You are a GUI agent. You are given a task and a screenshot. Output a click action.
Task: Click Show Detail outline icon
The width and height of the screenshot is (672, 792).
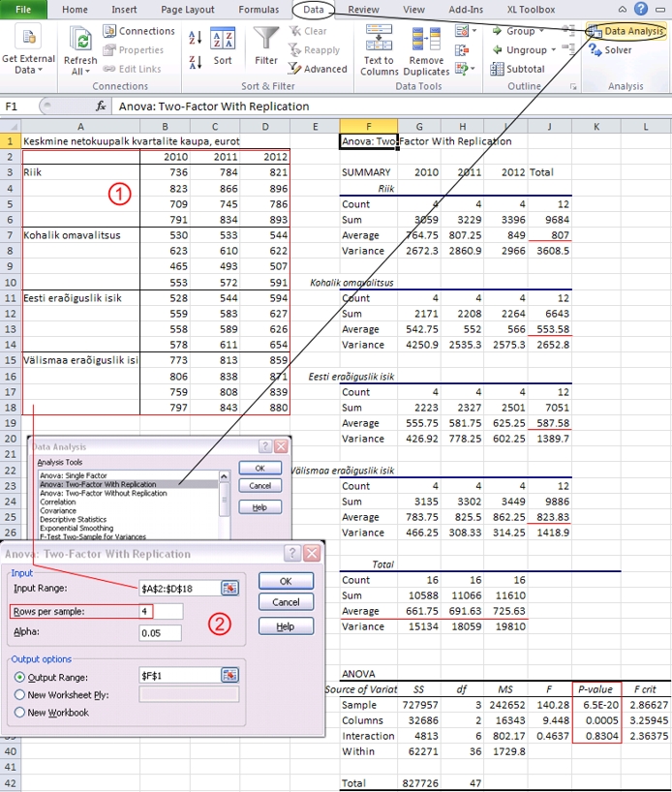[568, 31]
